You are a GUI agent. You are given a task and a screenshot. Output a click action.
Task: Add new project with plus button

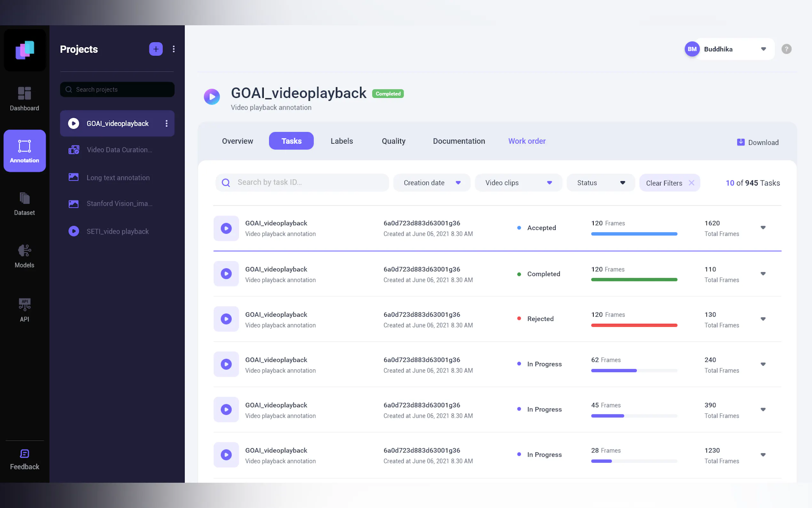point(156,49)
